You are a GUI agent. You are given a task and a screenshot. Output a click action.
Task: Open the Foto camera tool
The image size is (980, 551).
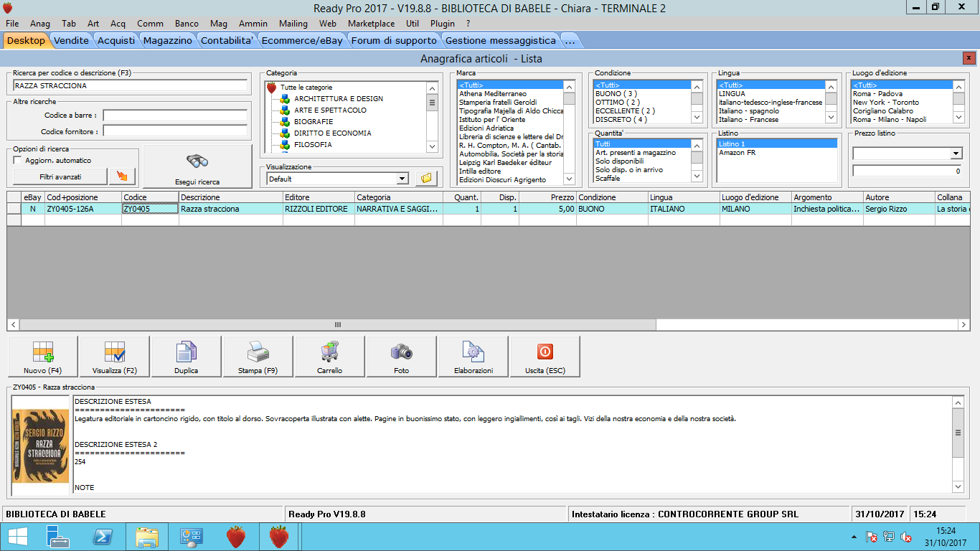(x=402, y=357)
